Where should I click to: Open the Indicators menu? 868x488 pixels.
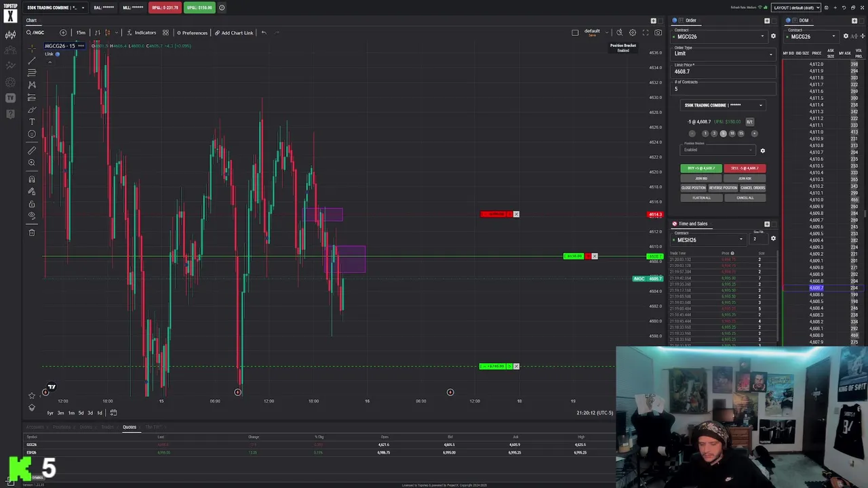[141, 33]
